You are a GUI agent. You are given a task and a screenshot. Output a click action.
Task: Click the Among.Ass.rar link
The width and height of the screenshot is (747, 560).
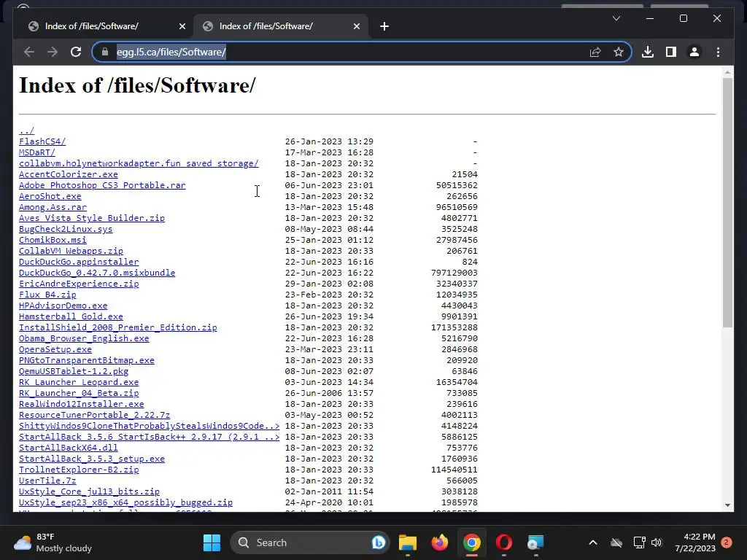[53, 207]
